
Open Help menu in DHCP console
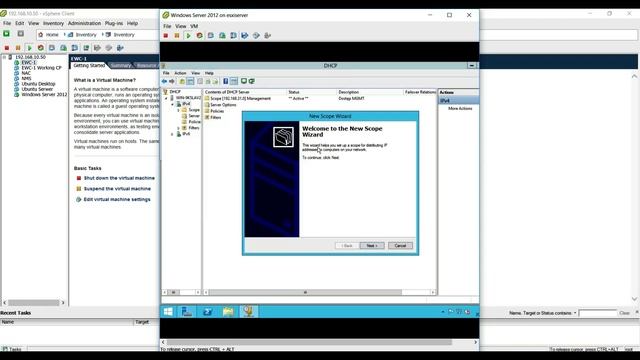point(209,73)
